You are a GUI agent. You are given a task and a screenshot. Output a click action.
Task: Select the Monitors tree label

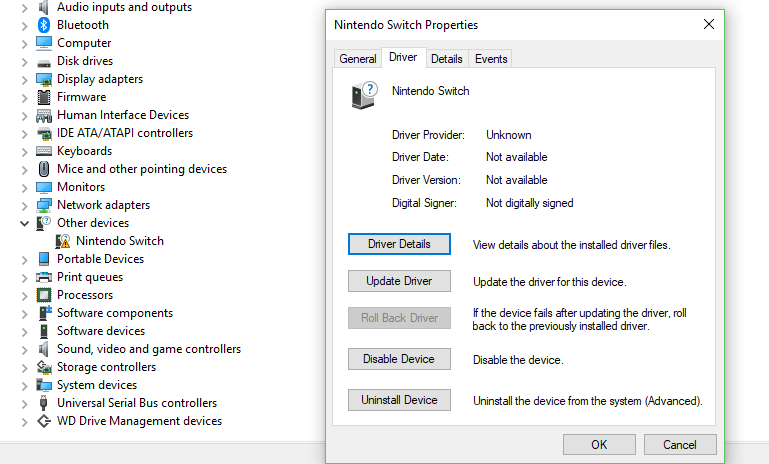click(x=81, y=187)
